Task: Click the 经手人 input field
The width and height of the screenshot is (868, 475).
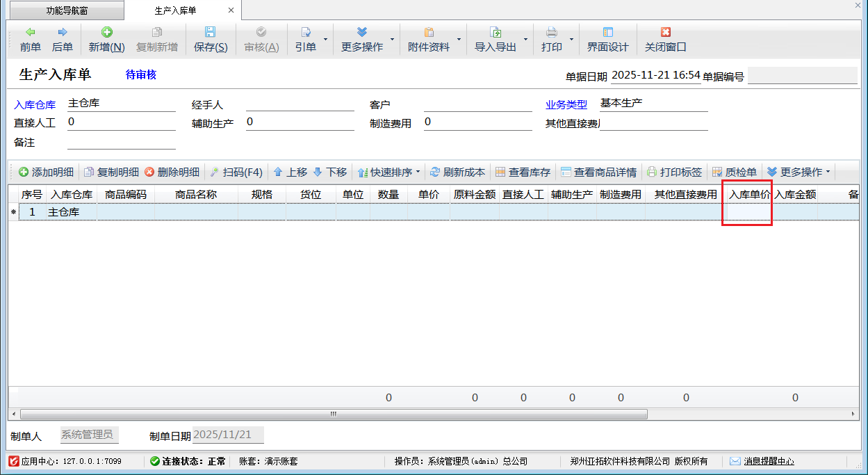Action: tap(300, 104)
